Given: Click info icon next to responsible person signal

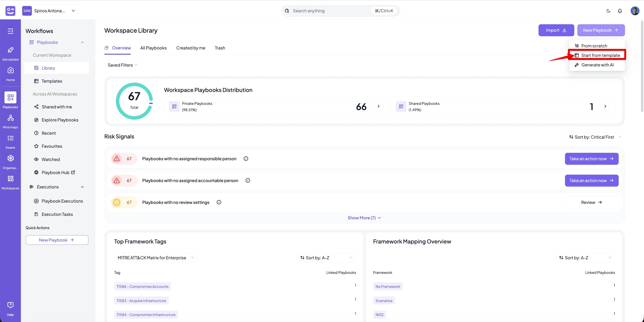Looking at the screenshot, I should click(x=246, y=159).
